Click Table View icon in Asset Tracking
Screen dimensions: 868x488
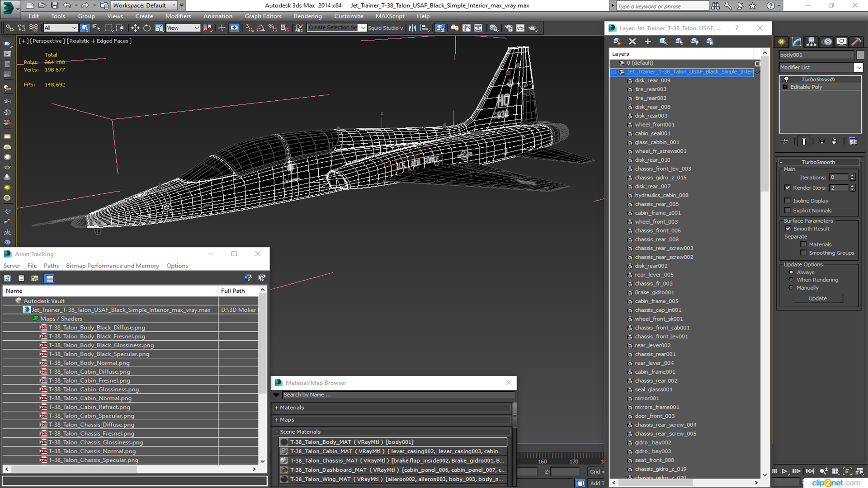[x=50, y=278]
